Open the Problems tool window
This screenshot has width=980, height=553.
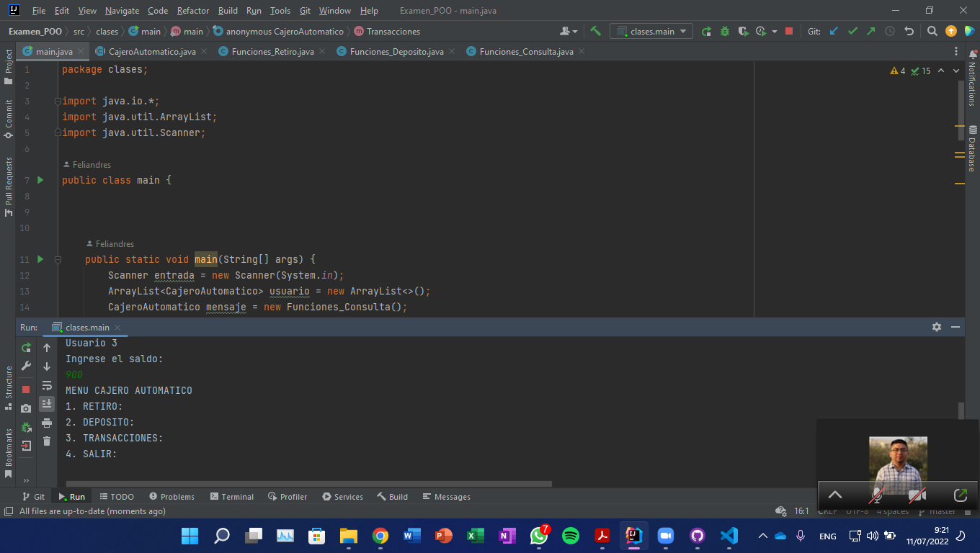[x=171, y=496]
